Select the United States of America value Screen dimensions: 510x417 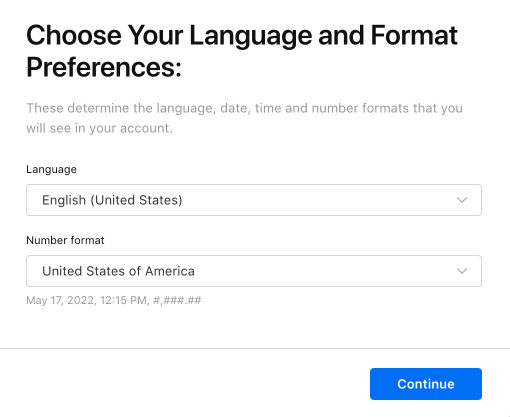(x=118, y=271)
